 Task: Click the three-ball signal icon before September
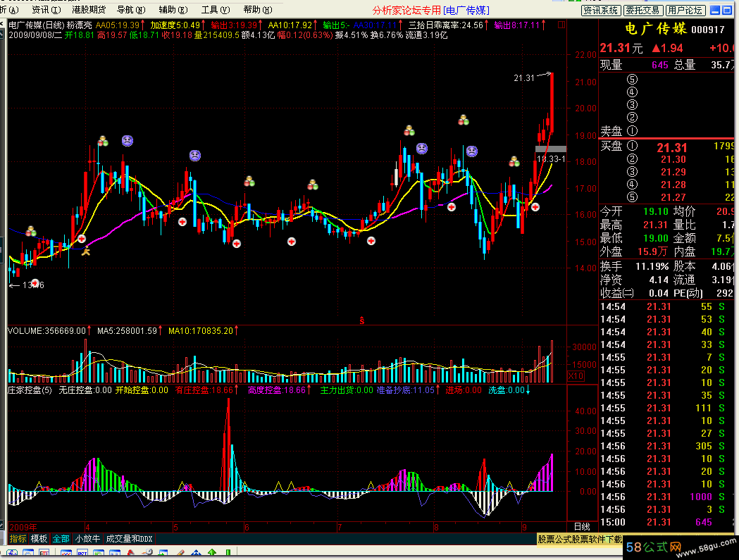(x=514, y=162)
